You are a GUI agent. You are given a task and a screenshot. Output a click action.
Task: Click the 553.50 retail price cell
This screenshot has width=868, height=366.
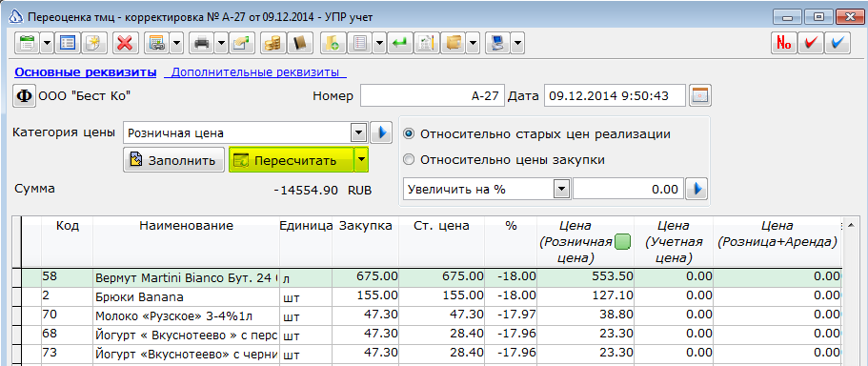(585, 278)
